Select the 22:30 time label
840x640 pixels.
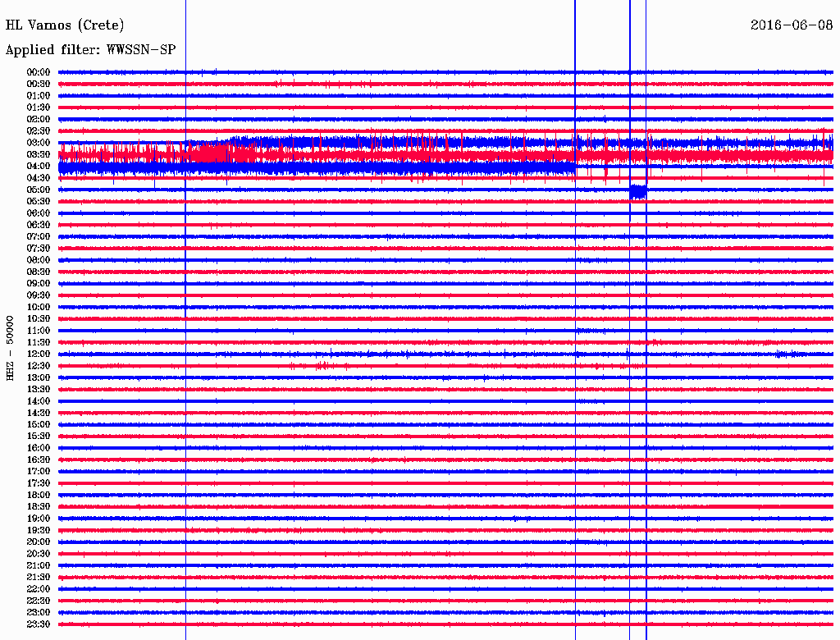(39, 601)
